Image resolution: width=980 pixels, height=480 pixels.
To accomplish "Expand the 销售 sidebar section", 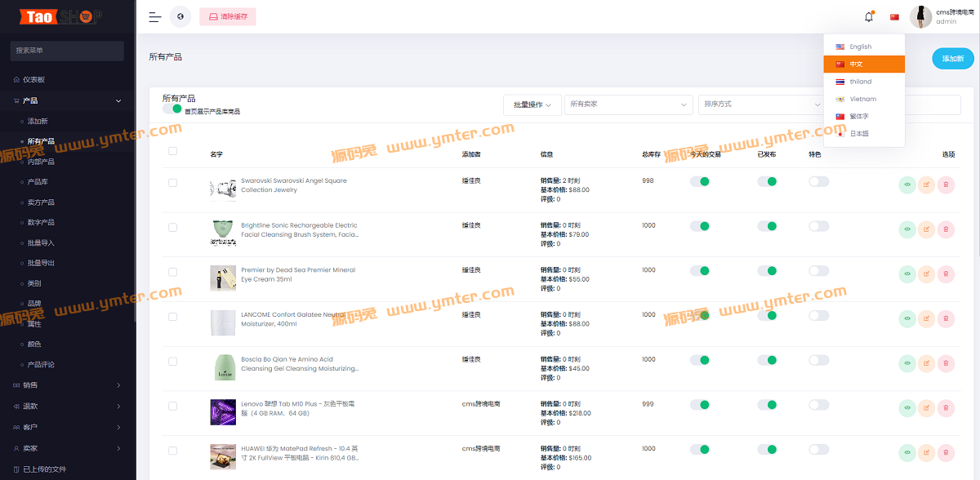I will [x=68, y=384].
